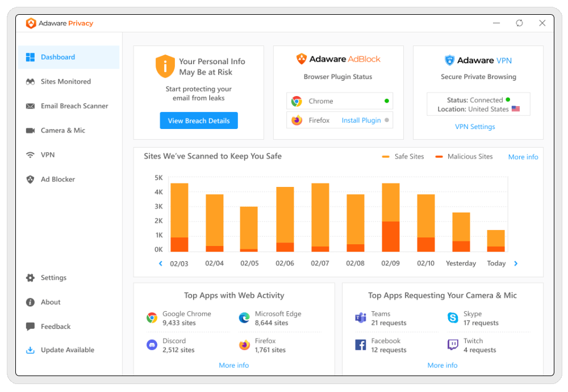Click the View Breach Details button
The height and width of the screenshot is (392, 568).
(199, 120)
